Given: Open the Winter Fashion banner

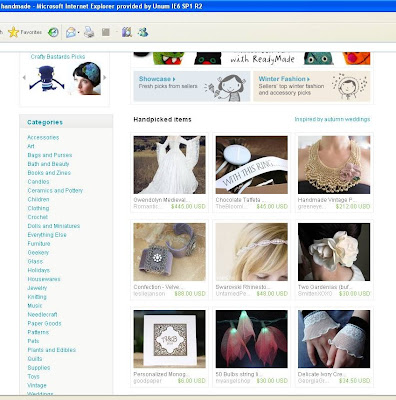Looking at the screenshot, I should tap(311, 86).
